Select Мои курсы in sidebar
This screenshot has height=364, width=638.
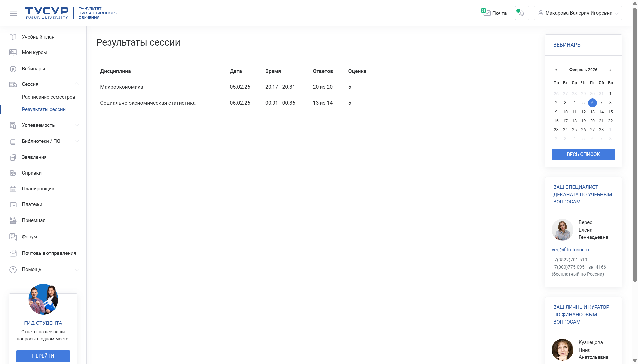(34, 52)
